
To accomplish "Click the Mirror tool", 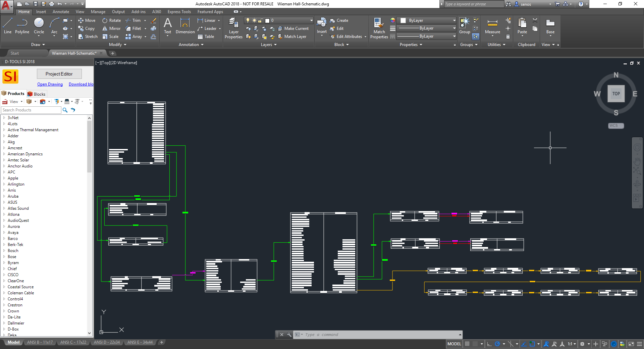I will pos(111,29).
